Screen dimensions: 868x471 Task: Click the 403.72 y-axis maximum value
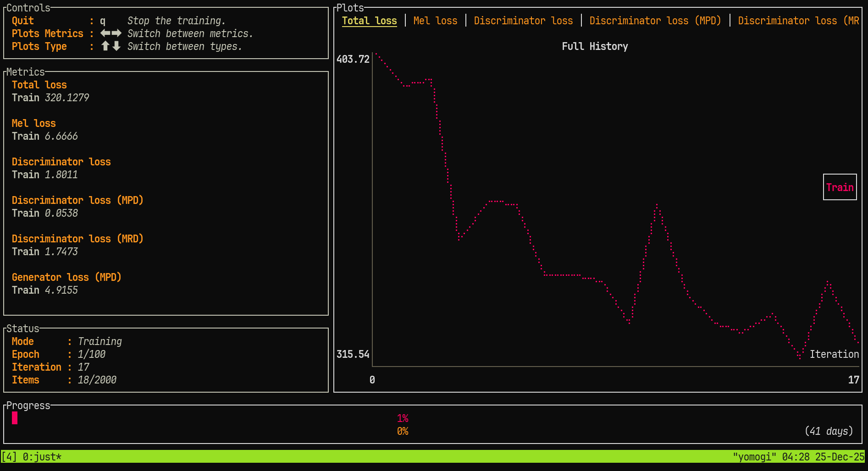(353, 59)
